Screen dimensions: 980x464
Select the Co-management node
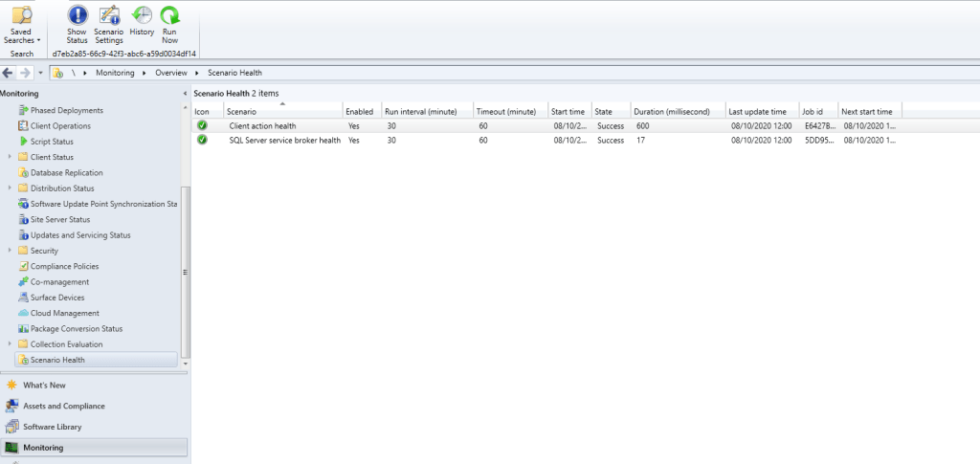click(59, 282)
